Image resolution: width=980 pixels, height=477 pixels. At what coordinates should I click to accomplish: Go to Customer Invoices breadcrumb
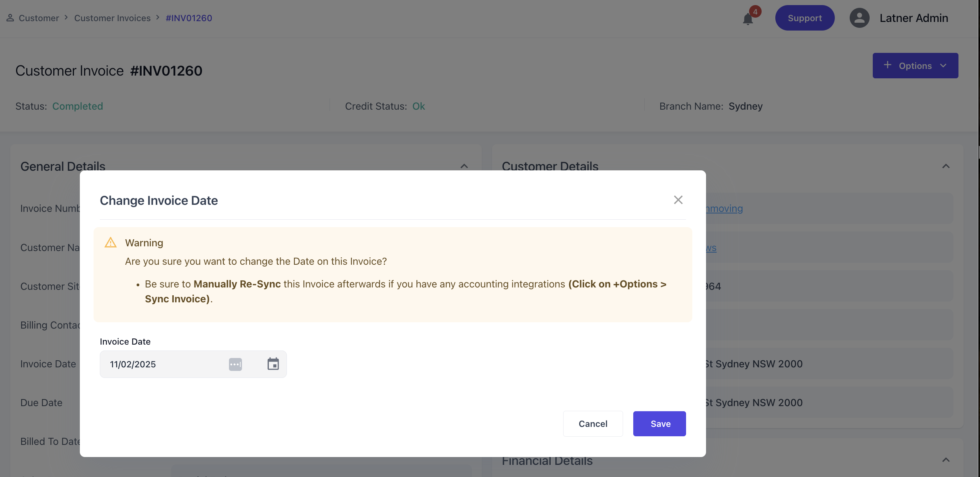coord(112,18)
